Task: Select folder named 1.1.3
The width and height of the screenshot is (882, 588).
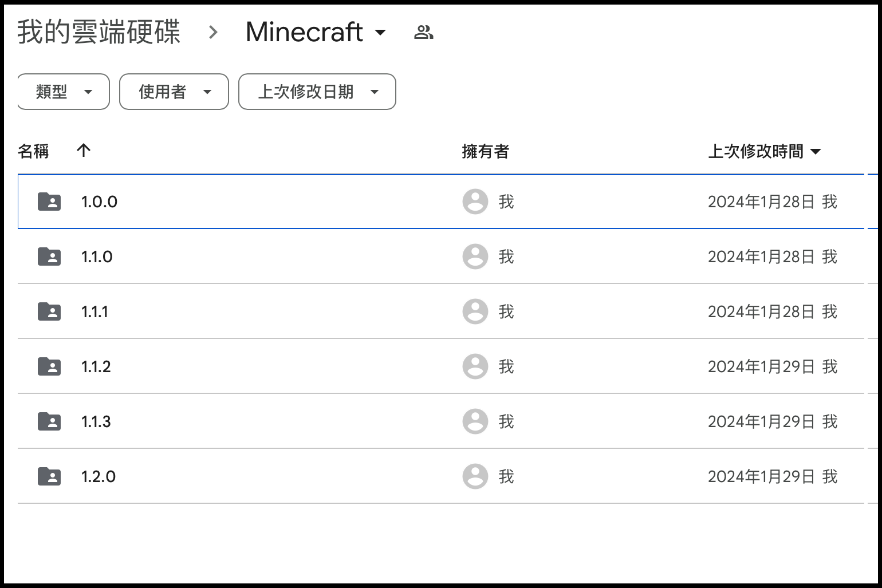Action: (96, 421)
